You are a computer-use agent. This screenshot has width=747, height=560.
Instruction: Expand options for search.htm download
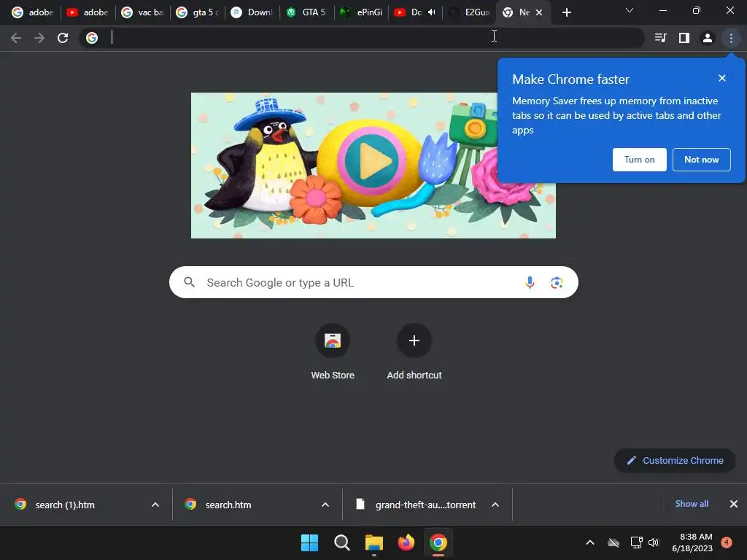[x=325, y=505]
